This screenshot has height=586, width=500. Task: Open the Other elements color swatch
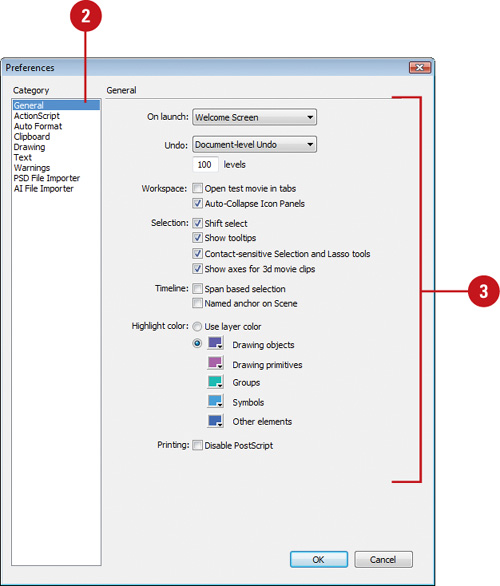[216, 421]
